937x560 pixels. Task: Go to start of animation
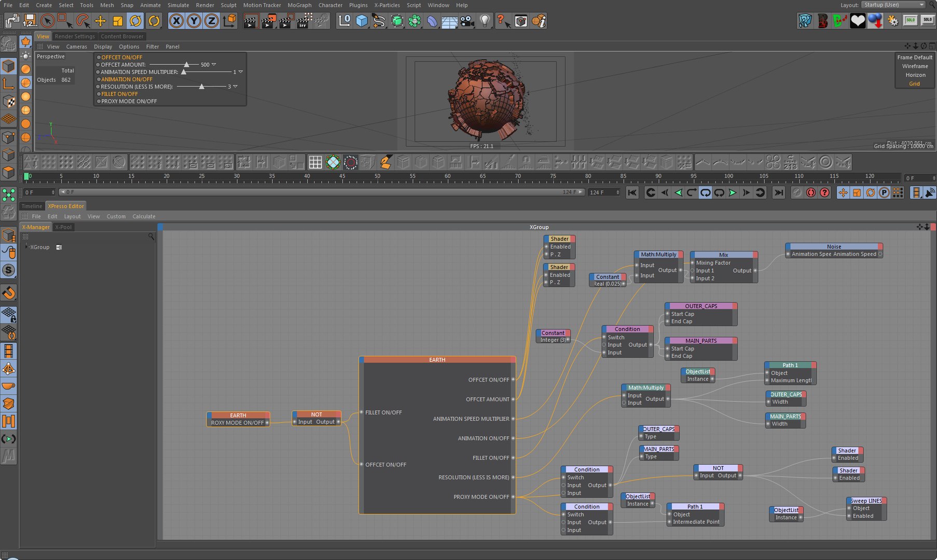click(632, 192)
